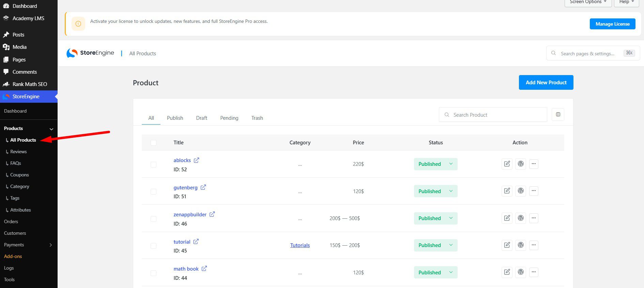Image resolution: width=644 pixels, height=288 pixels.
Task: Change status dropdown for gutenberg
Action: (435, 191)
